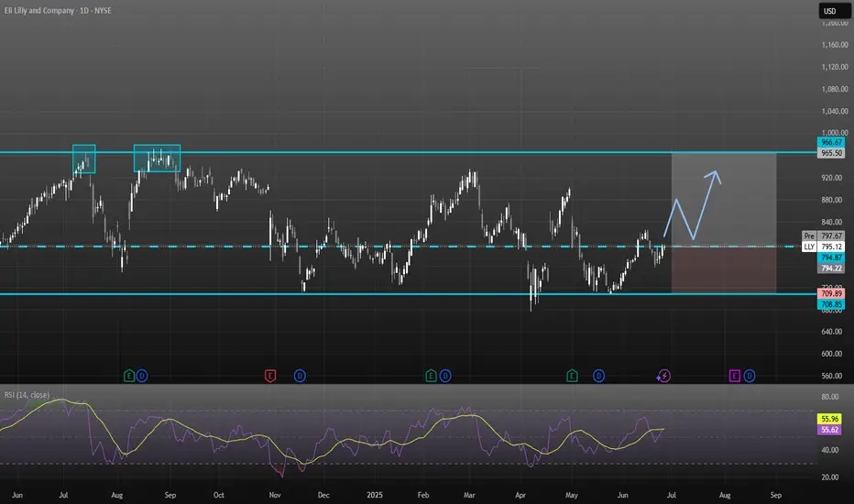Image resolution: width=854 pixels, height=504 pixels.
Task: Click the 40.00 RSI axis label
Action: point(829,450)
